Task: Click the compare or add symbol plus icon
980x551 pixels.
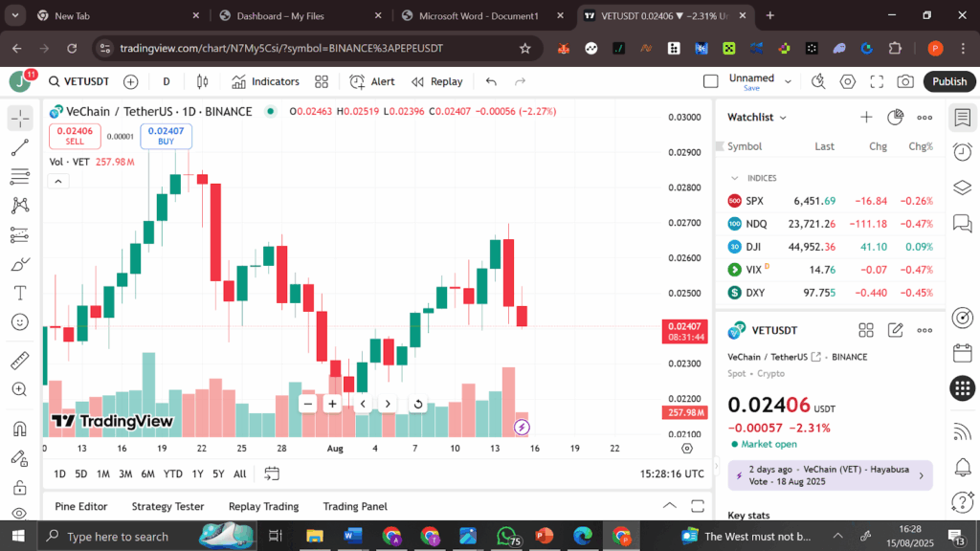Action: pyautogui.click(x=130, y=81)
